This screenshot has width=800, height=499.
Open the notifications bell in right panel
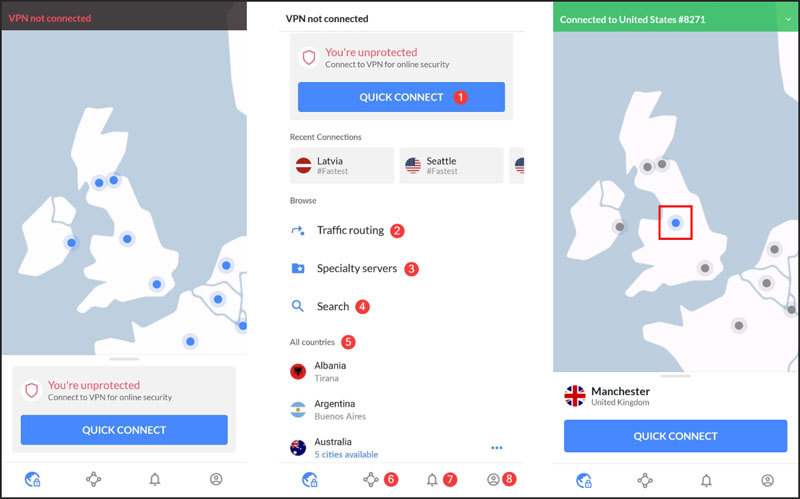706,480
